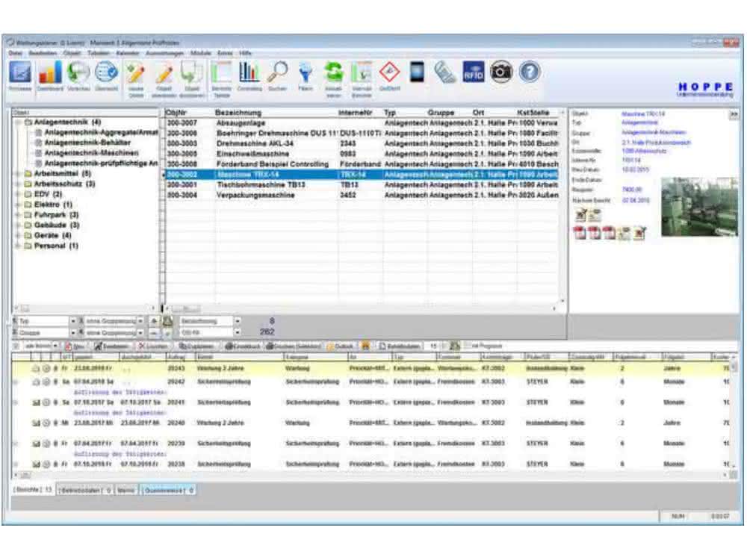
Task: Open the alle Berichte dropdown
Action: (x=55, y=346)
